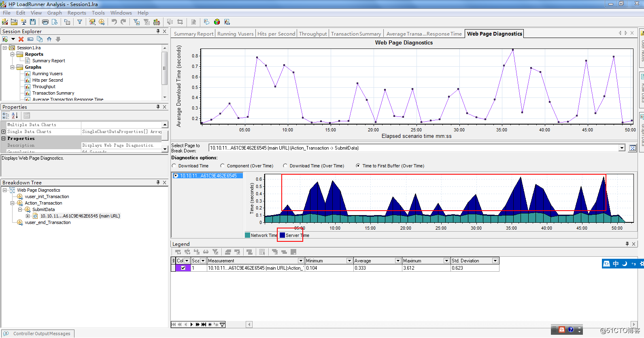The height and width of the screenshot is (338, 644).
Task: Switch to the Throughput tab
Action: (313, 34)
